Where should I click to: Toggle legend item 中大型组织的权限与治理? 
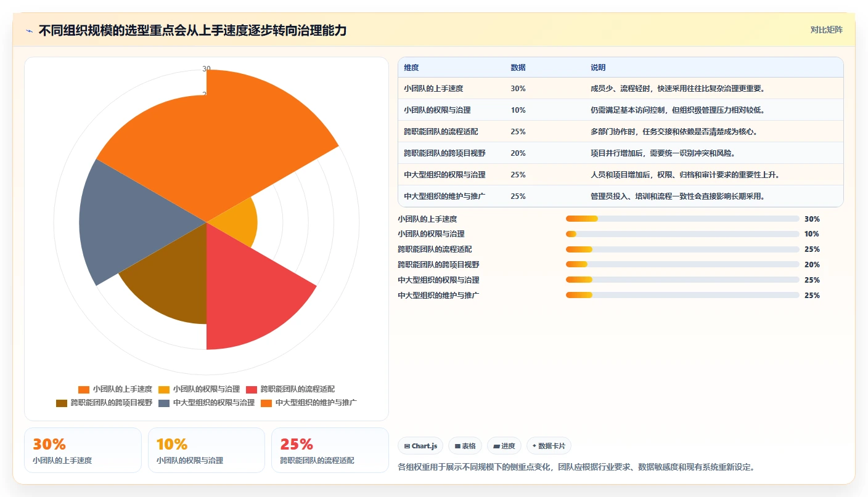tap(207, 403)
